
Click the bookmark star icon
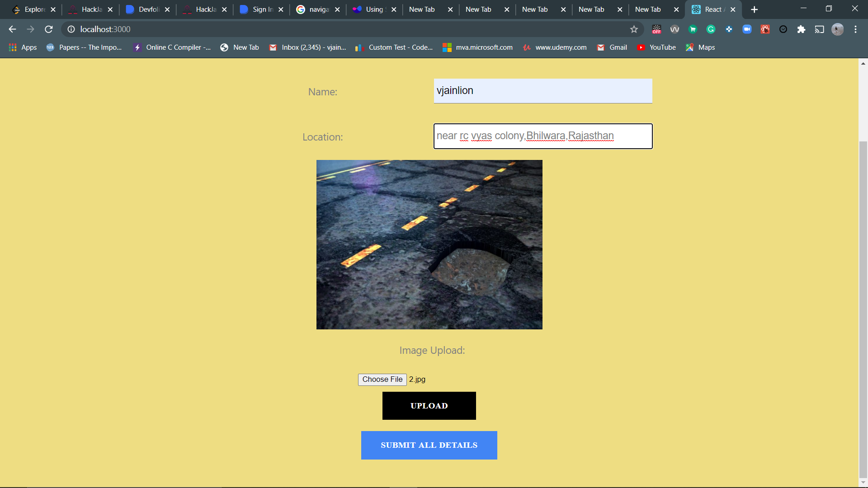click(x=634, y=29)
